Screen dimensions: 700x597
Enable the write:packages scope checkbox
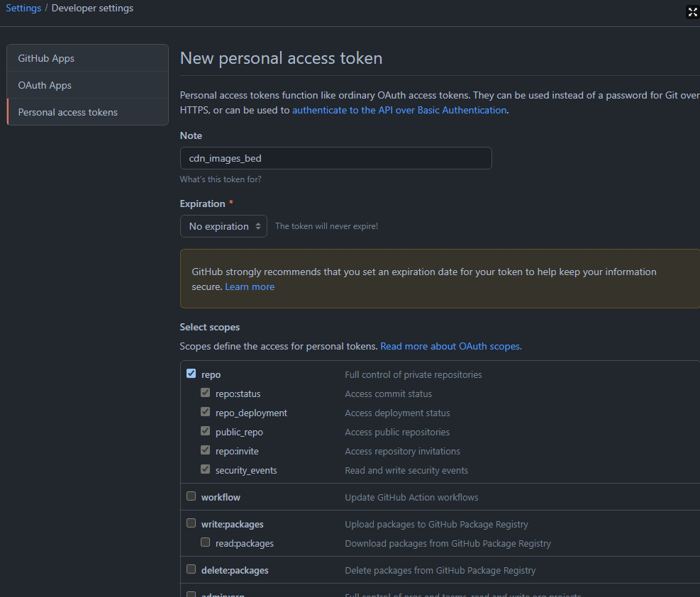[x=191, y=523]
